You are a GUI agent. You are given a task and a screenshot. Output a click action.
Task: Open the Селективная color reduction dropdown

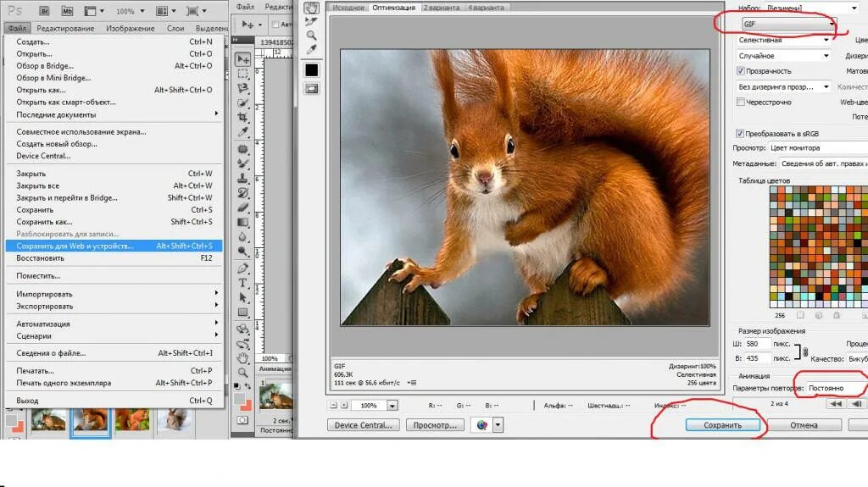782,40
